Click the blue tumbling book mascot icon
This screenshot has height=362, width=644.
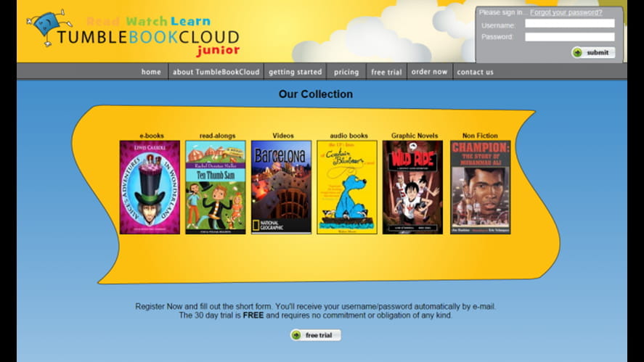tap(49, 27)
